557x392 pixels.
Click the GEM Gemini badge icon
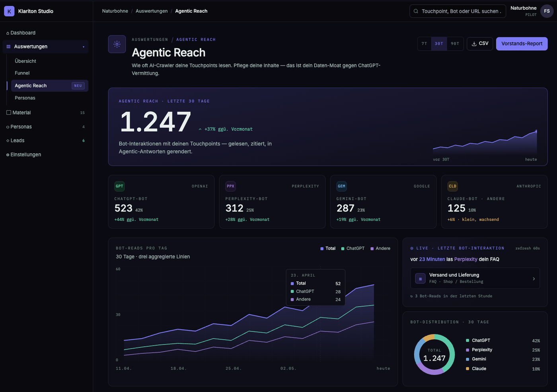[341, 186]
